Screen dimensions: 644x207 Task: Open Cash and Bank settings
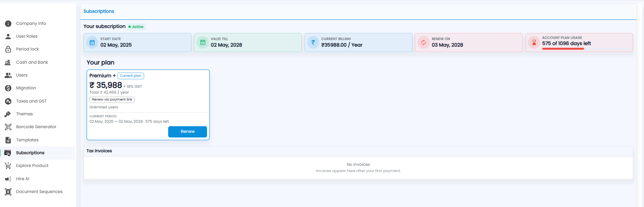click(32, 62)
